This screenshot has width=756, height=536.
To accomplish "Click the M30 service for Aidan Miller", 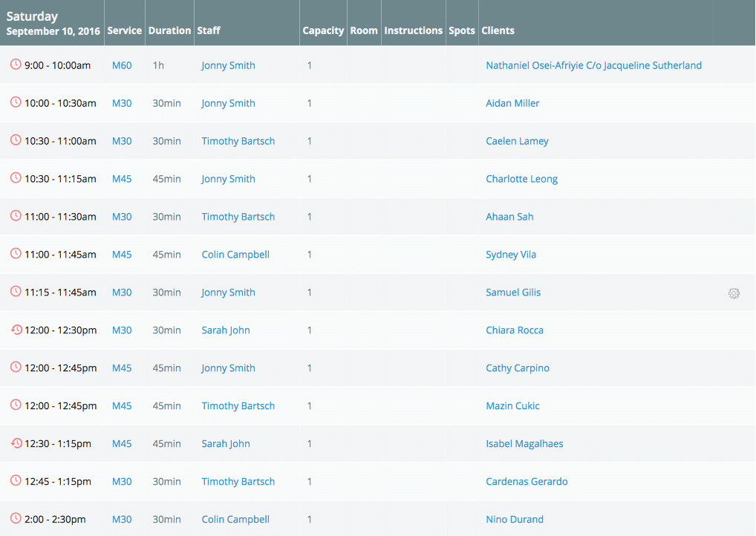I will (122, 103).
